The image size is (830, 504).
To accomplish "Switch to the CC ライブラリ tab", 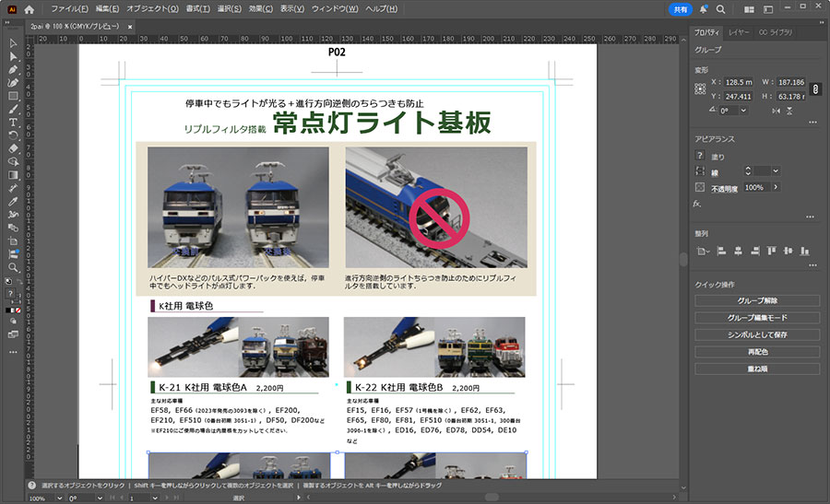I will click(776, 32).
